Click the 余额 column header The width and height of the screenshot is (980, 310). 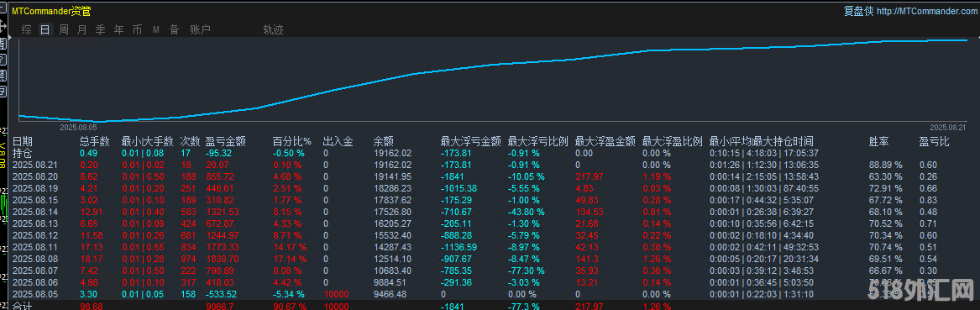(x=383, y=142)
